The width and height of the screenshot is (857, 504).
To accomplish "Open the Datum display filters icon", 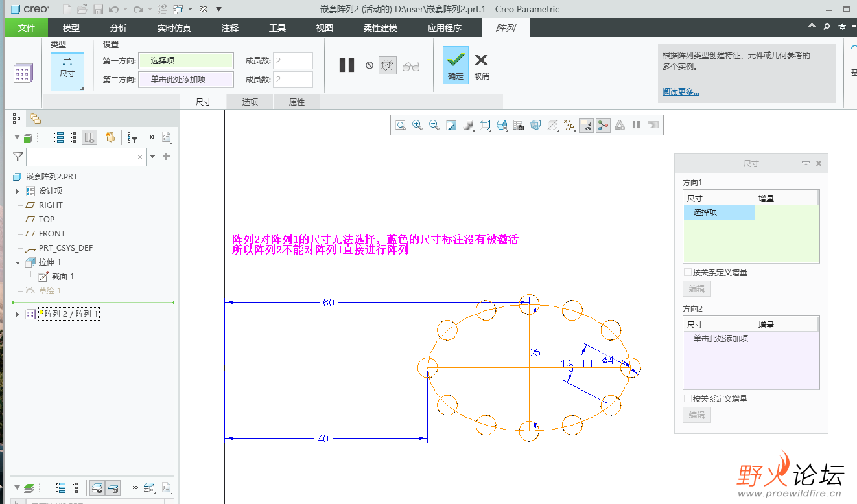I will (x=569, y=125).
